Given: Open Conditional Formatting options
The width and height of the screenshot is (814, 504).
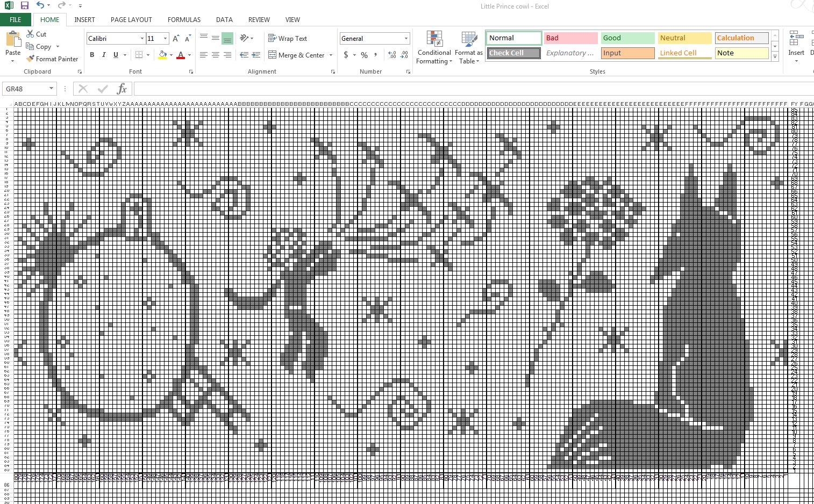Looking at the screenshot, I should [x=433, y=47].
